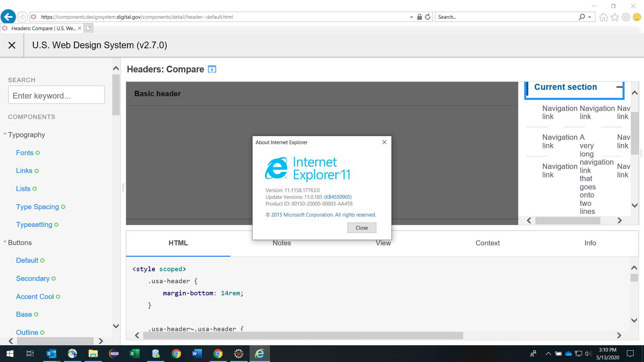Click the Home icon on the browser toolbar
Screen dimensions: 644x362
pos(604,17)
